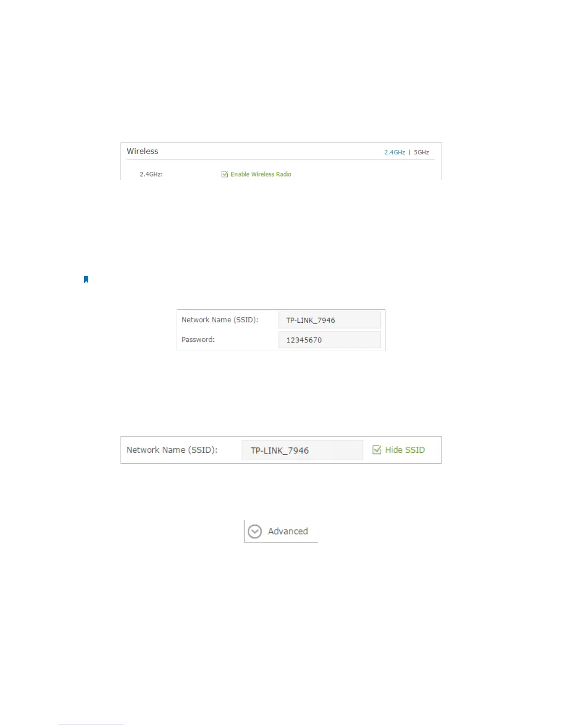
Task: Click the Network Name label above Password
Action: [220, 320]
